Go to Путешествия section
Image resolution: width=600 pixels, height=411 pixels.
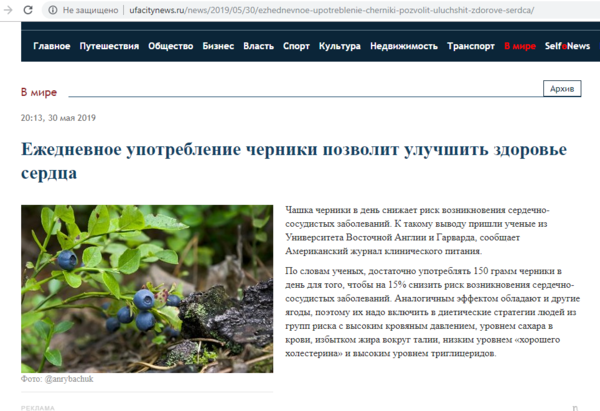109,46
